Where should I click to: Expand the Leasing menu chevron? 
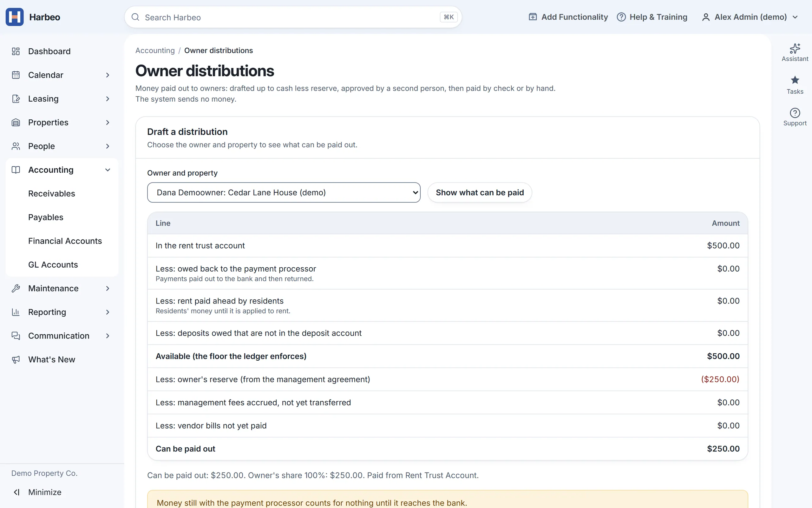click(108, 99)
